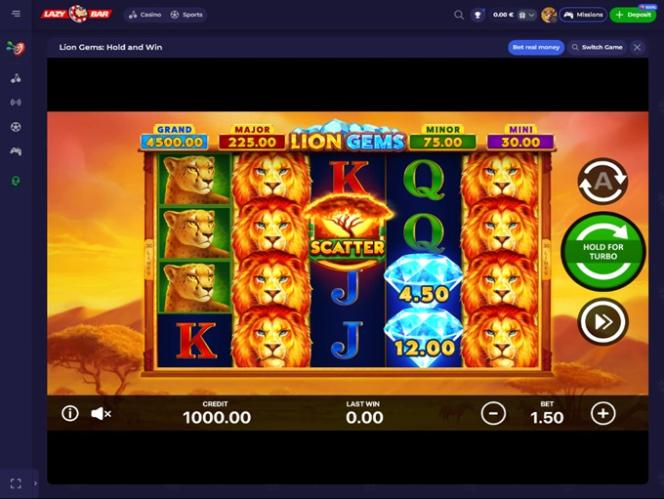Open the user avatar profile

[549, 15]
